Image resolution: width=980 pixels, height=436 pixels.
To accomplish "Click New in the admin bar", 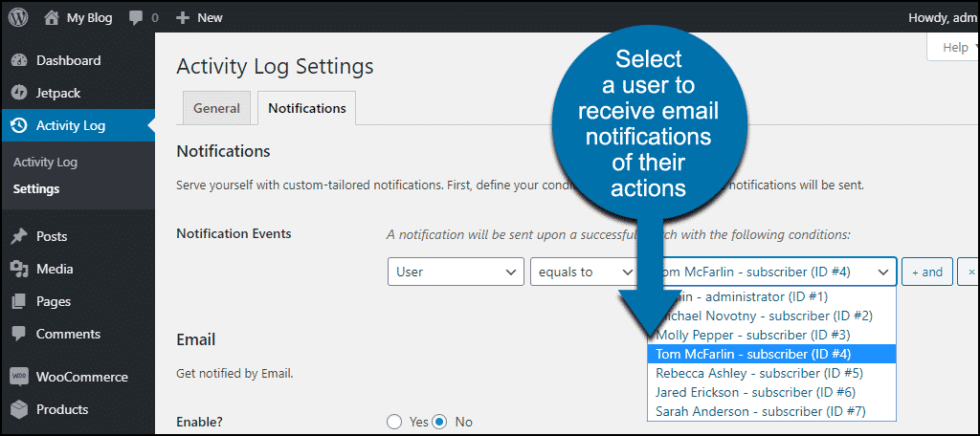I will click(x=210, y=18).
